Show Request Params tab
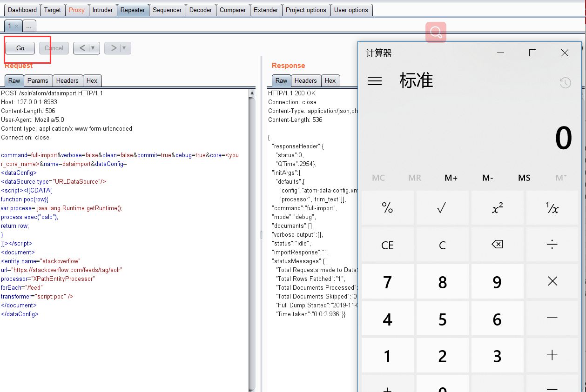Image resolution: width=586 pixels, height=392 pixels. point(38,80)
